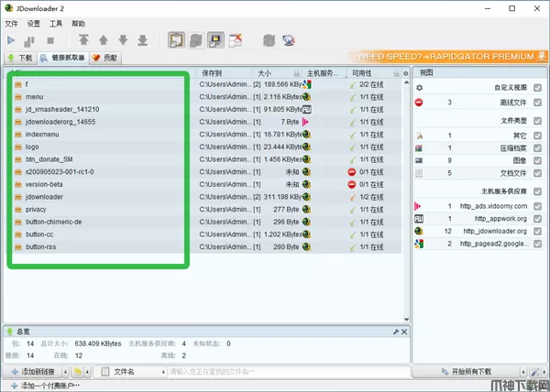Click the 保存到 column header
Viewport: 550px width, 392px height.
pyautogui.click(x=225, y=73)
